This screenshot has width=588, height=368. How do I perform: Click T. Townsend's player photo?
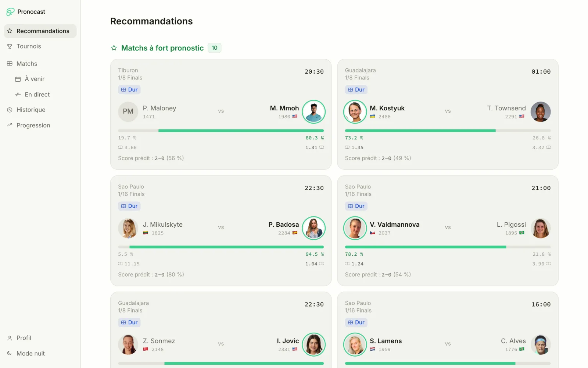(541, 112)
